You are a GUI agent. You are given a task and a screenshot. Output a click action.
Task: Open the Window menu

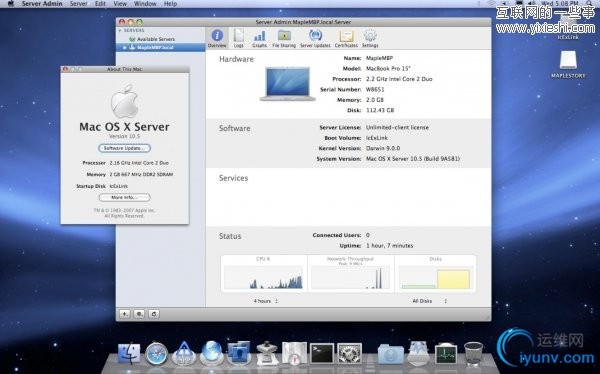[145, 4]
